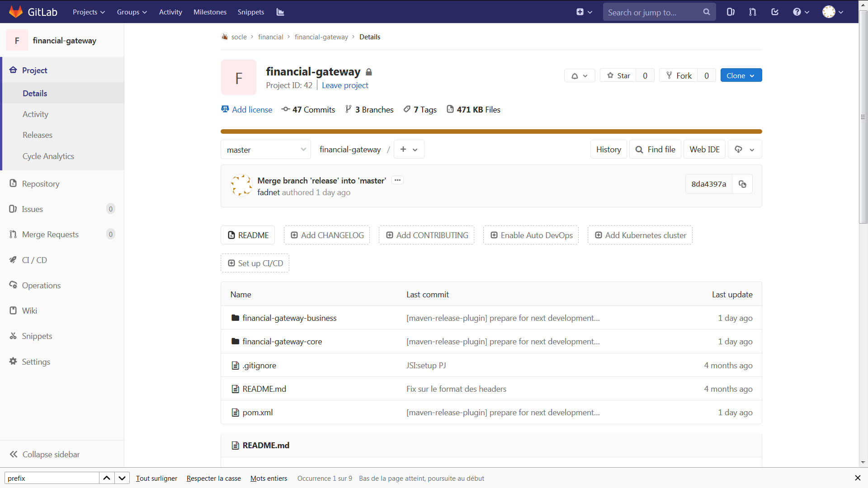Toggle 'Mots entiers' whole words option
Viewport: 868px width, 488px height.
(269, 478)
